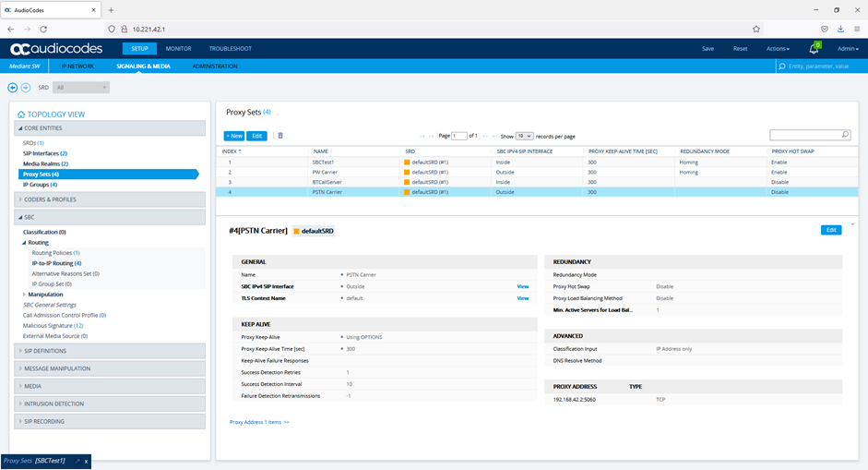Collapse the SBC section
868x470 pixels.
(x=110, y=217)
